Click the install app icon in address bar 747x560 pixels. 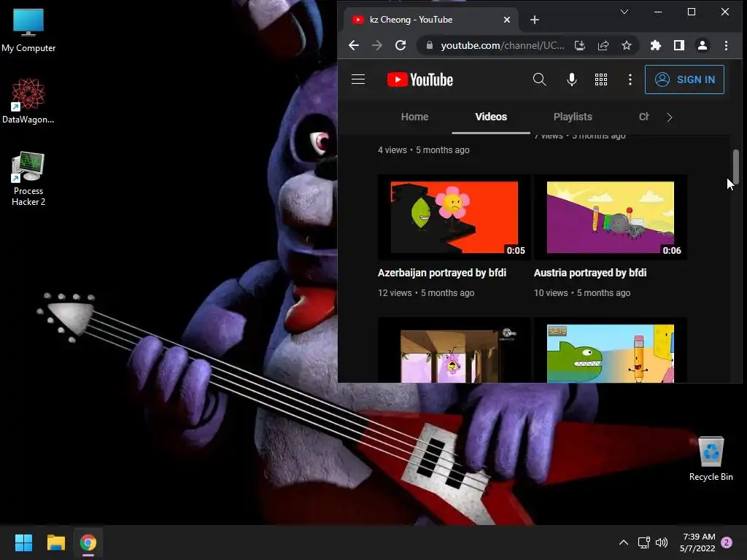tap(580, 45)
